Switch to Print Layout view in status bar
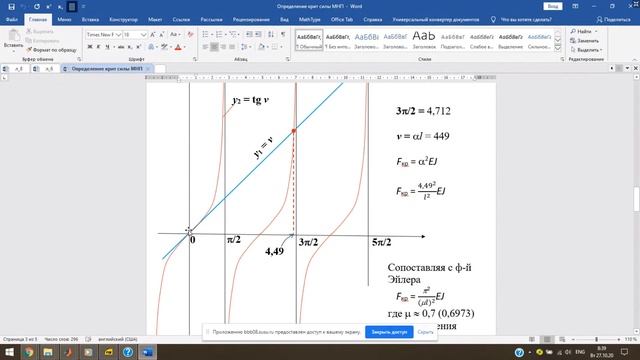640x360 pixels. [547, 339]
